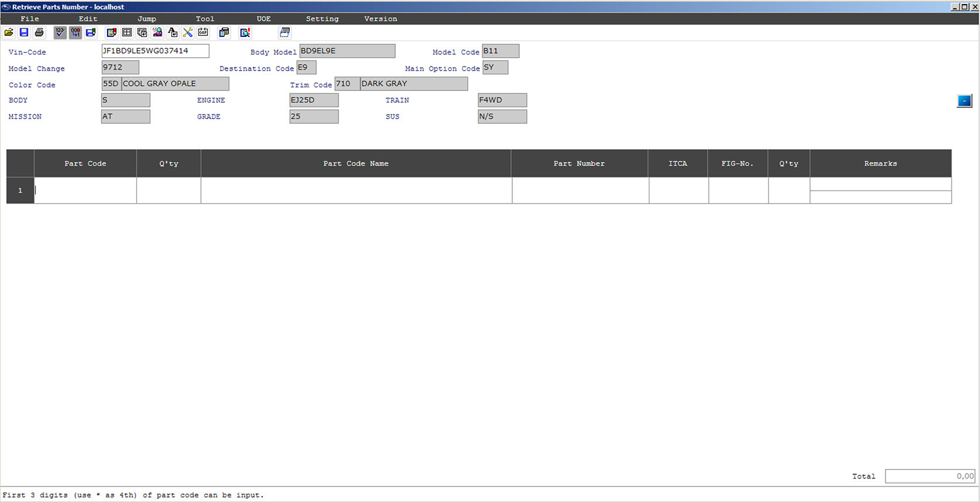980x502 pixels.
Task: Click the wrench and screwdriver tools icon
Action: point(188,33)
